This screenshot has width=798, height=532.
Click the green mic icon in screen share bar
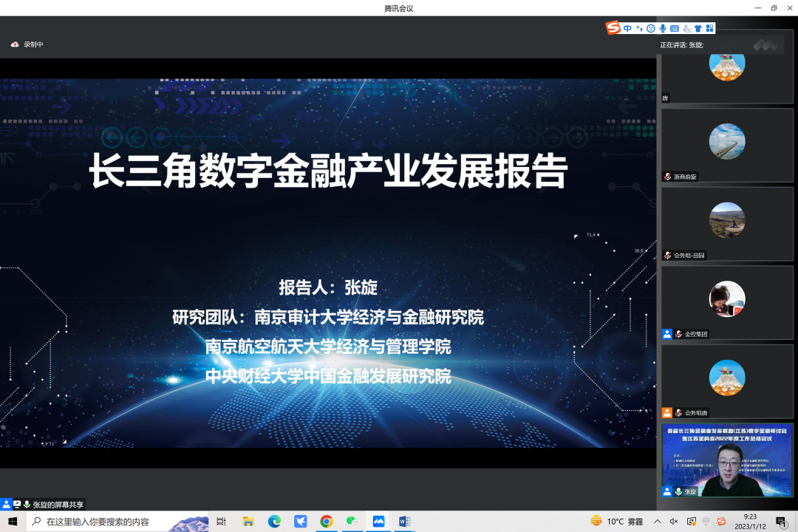click(x=27, y=505)
